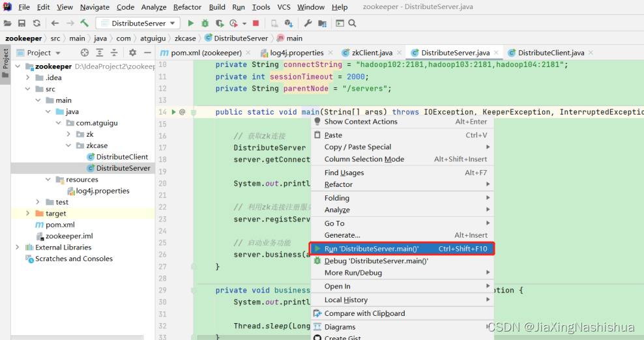Open dropdown arrow beside profiler icon
Screen dimensions: 644x340
244,24
